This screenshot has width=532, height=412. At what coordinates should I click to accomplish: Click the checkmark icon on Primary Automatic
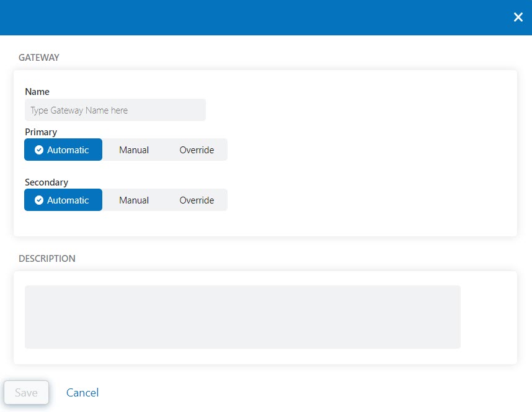click(38, 150)
